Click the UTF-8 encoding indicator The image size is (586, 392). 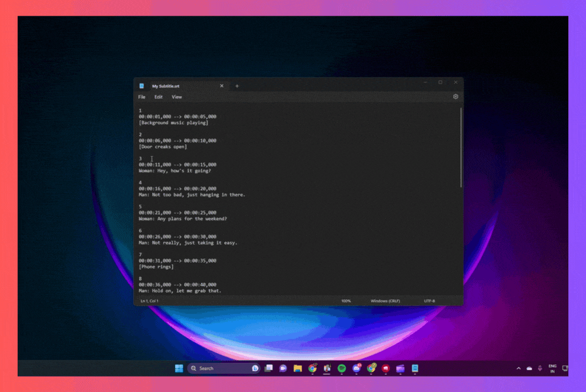429,301
